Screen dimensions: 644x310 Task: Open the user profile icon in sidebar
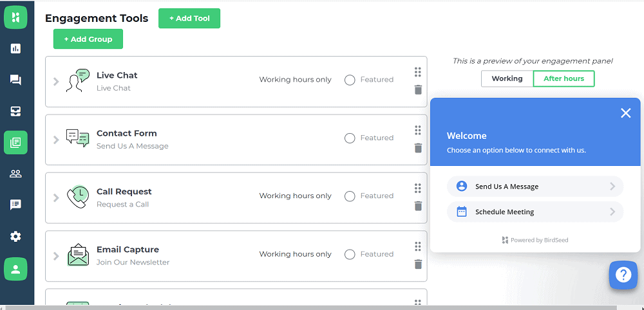coord(15,269)
